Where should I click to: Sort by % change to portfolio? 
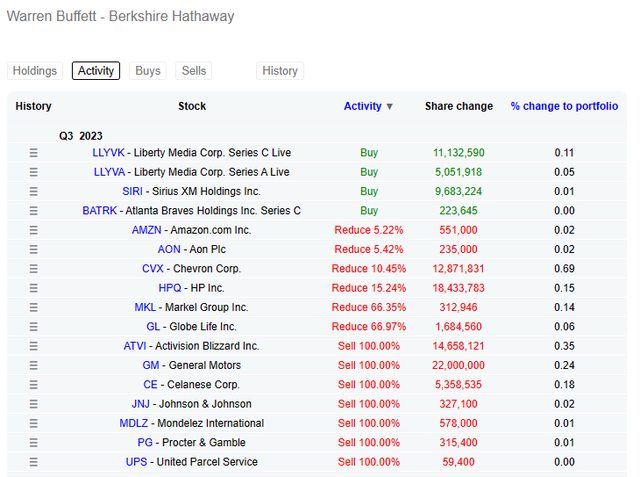click(564, 106)
